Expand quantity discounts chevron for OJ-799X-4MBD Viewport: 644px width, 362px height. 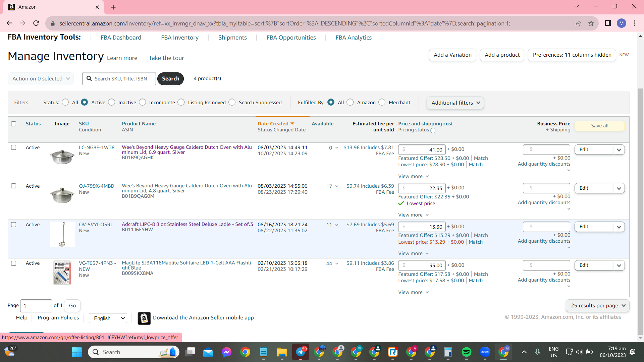click(x=569, y=209)
